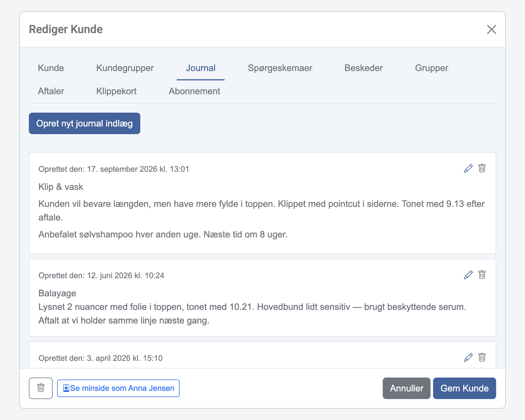Go to the Spørgeskemaer tab

tap(280, 68)
